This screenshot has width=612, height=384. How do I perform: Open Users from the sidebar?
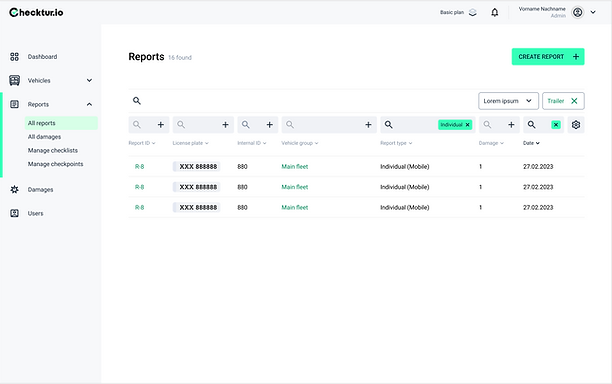35,213
